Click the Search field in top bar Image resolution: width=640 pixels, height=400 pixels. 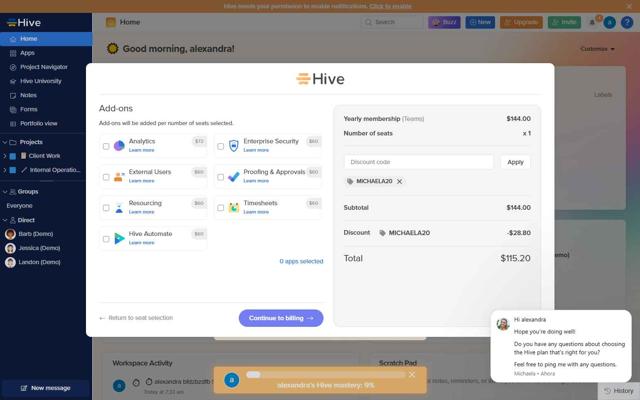point(392,22)
